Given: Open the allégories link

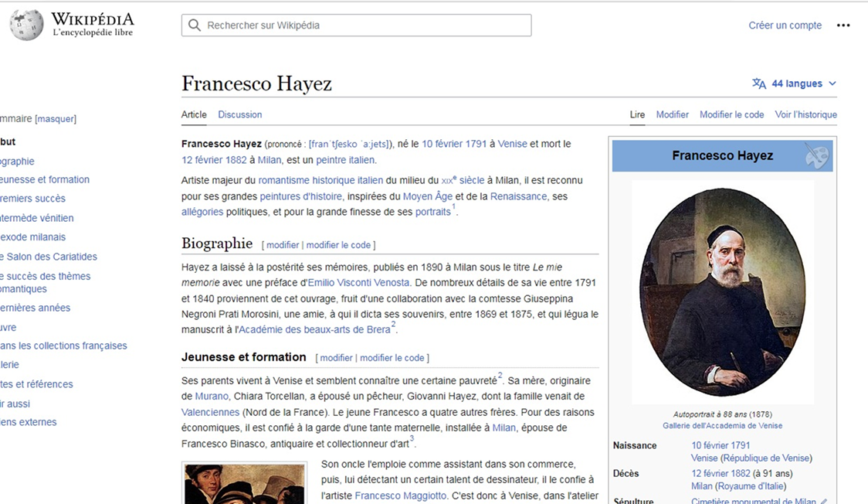Looking at the screenshot, I should 202,212.
